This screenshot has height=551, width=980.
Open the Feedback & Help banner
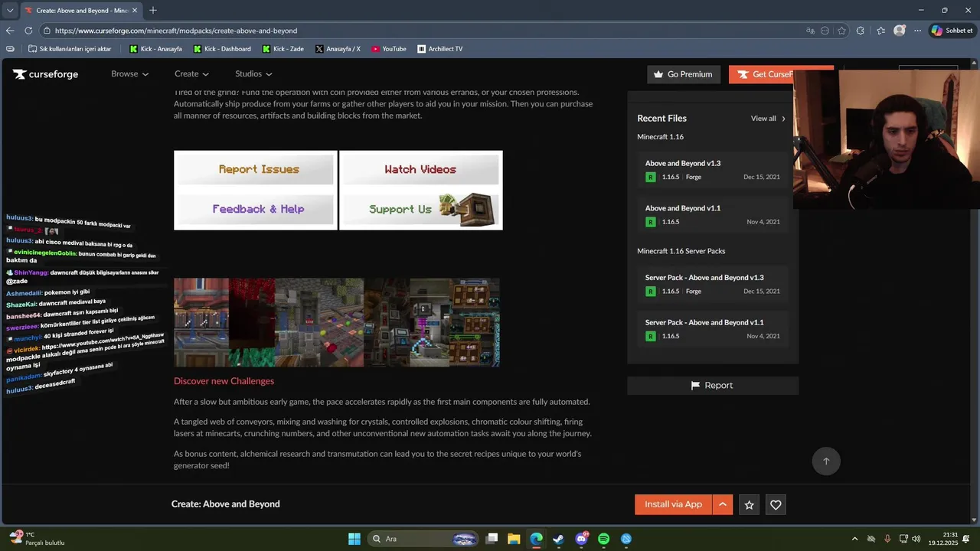[256, 209]
